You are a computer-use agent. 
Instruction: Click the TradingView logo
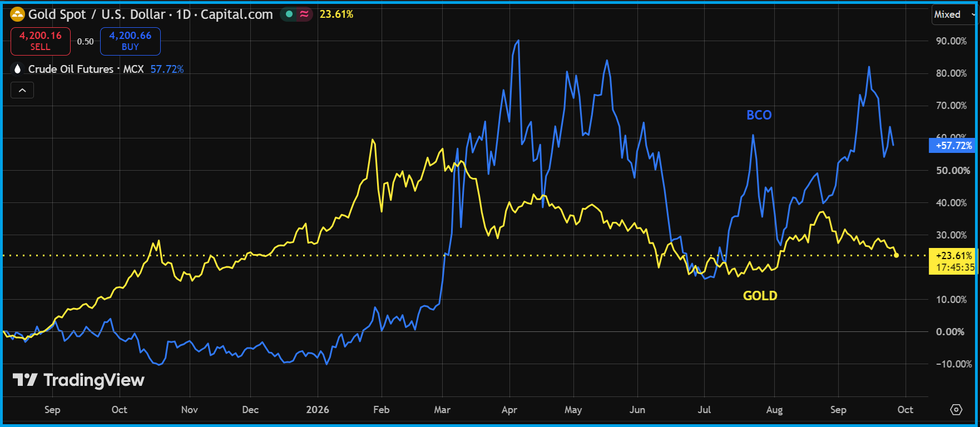[78, 380]
